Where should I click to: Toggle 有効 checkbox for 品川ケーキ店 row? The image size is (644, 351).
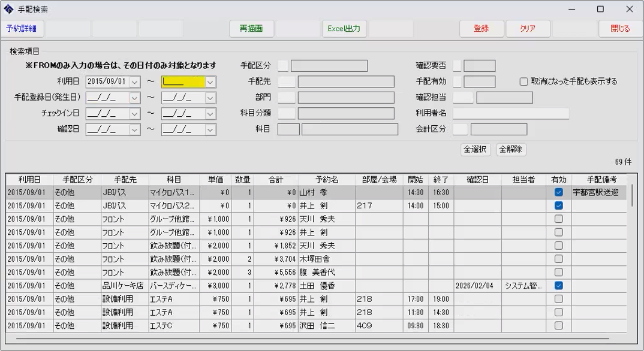pyautogui.click(x=558, y=286)
